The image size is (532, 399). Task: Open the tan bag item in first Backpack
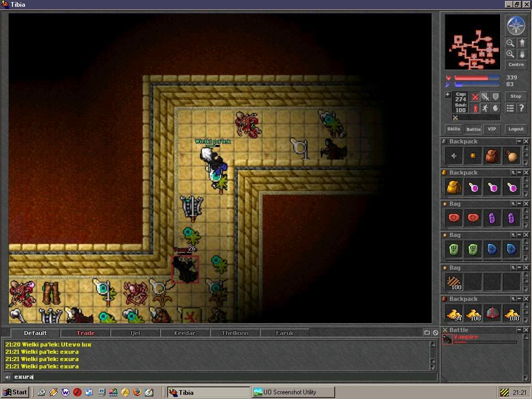point(512,156)
